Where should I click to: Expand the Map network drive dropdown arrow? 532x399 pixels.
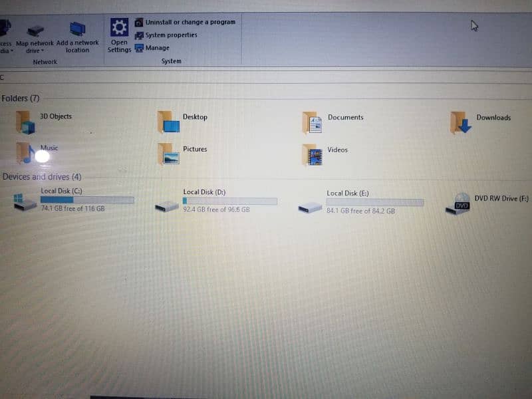coord(43,51)
